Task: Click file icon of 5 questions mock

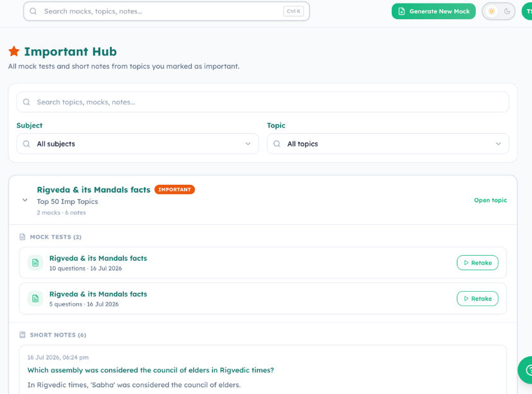Action: (35, 299)
